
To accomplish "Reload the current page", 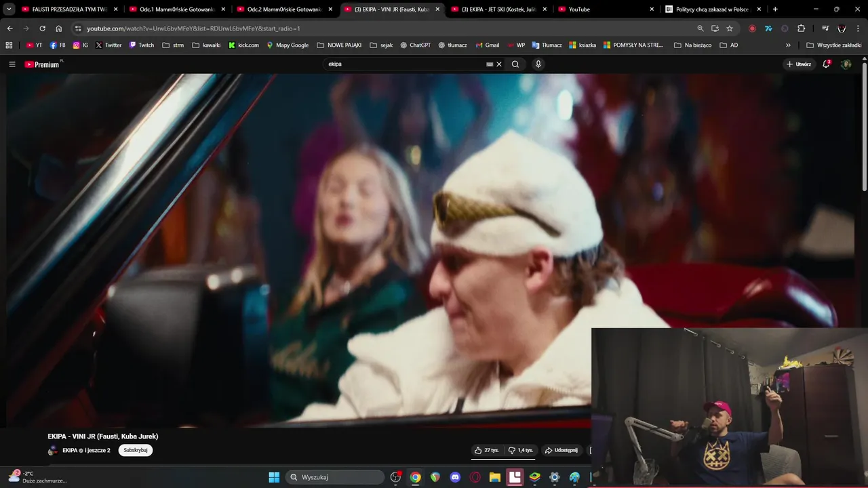I will tap(42, 28).
